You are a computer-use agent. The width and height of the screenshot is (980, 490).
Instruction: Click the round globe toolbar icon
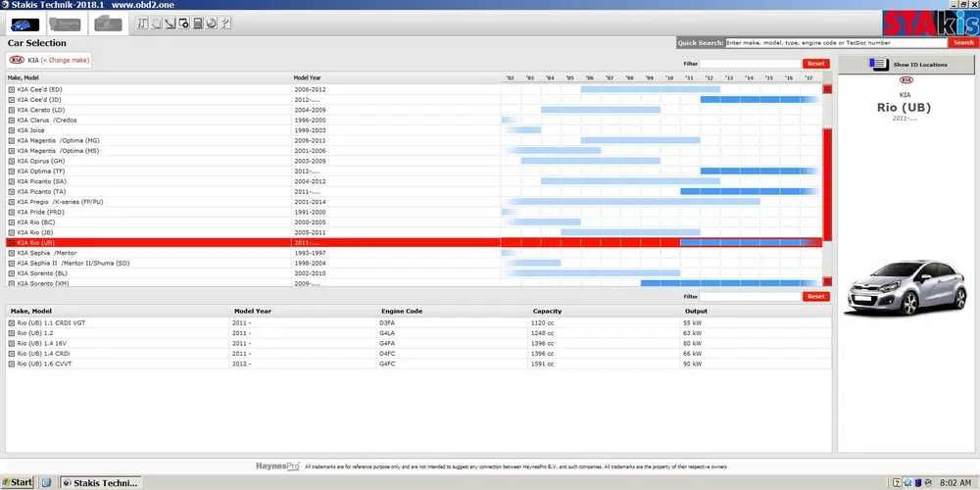pyautogui.click(x=212, y=24)
